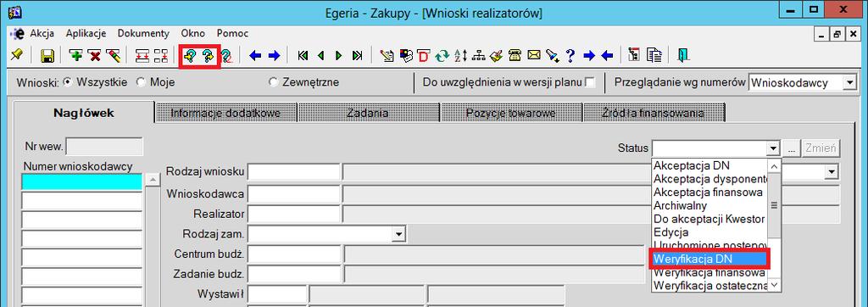Exit via the teal door icon
Screen dimensions: 868x307
684,55
